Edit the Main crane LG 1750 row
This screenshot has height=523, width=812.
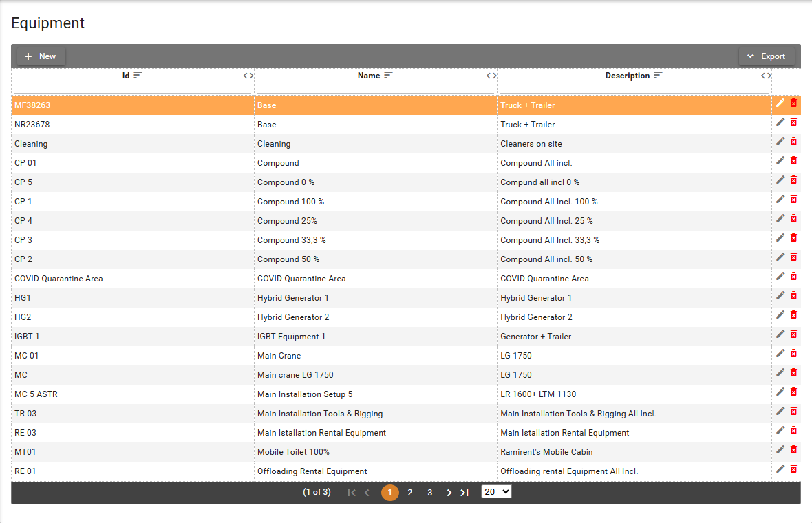(x=780, y=372)
